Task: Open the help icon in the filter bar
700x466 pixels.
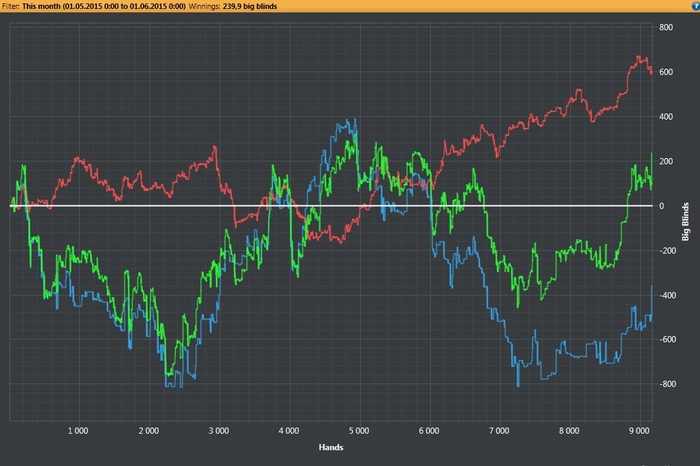Action: click(x=696, y=6)
